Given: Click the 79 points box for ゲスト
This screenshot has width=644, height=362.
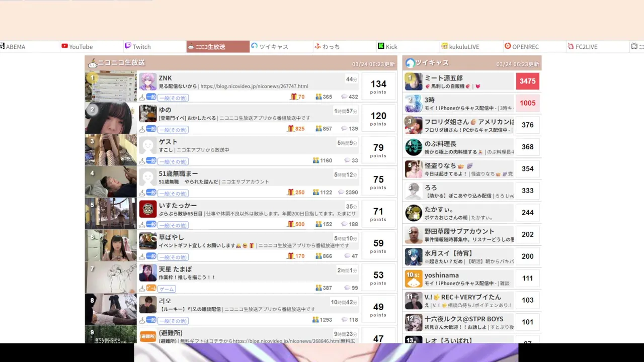Looking at the screenshot, I should (x=378, y=150).
